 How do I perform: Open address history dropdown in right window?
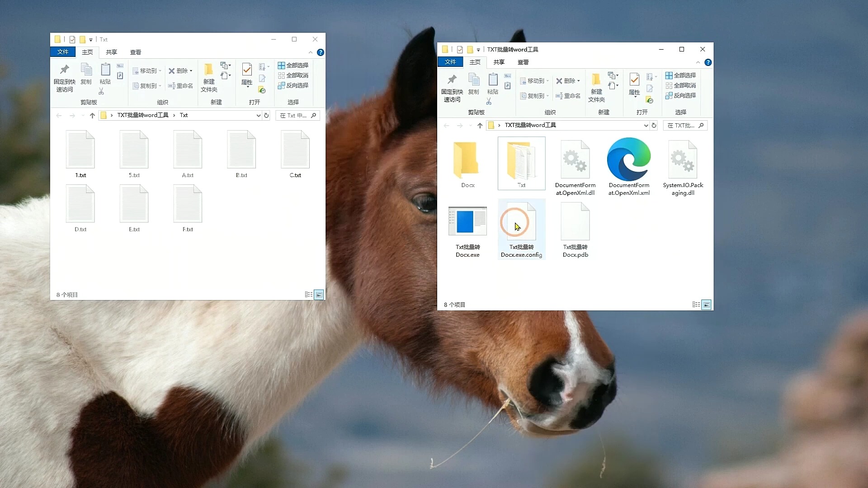coord(646,125)
